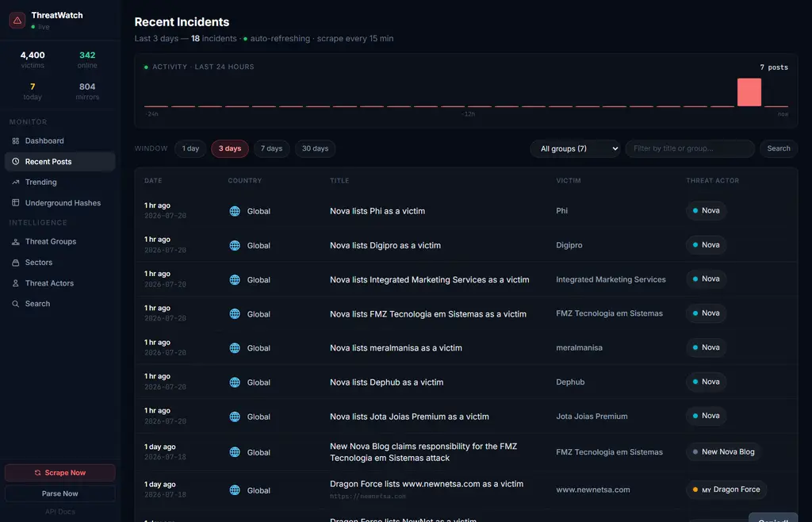
Task: Click the globe icon in Phi row
Action: tap(235, 211)
